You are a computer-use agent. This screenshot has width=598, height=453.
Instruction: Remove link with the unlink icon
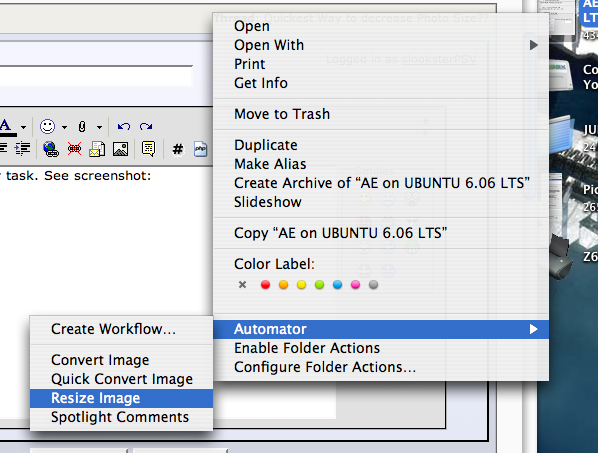[74, 149]
